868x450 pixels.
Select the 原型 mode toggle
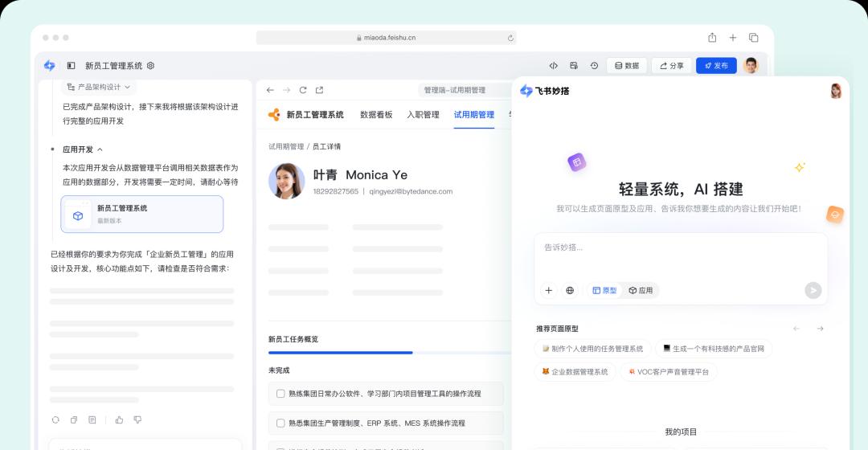point(604,290)
